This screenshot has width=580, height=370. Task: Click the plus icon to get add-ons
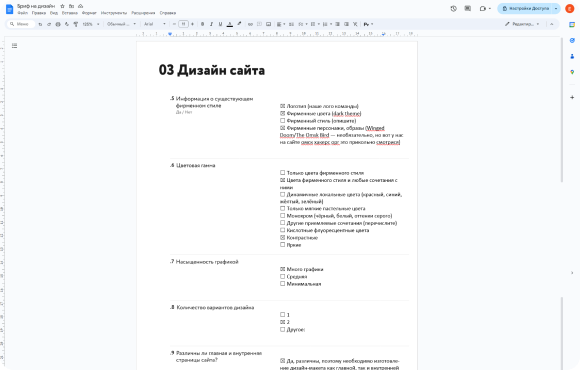tap(572, 97)
